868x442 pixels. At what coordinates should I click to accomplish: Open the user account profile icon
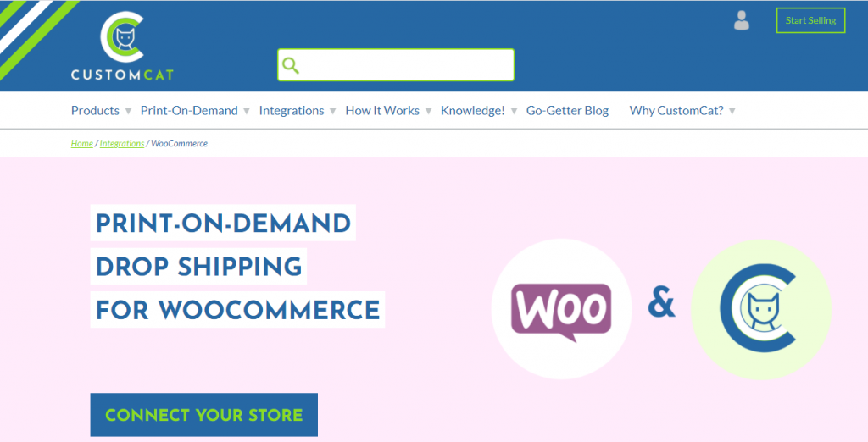pos(741,20)
